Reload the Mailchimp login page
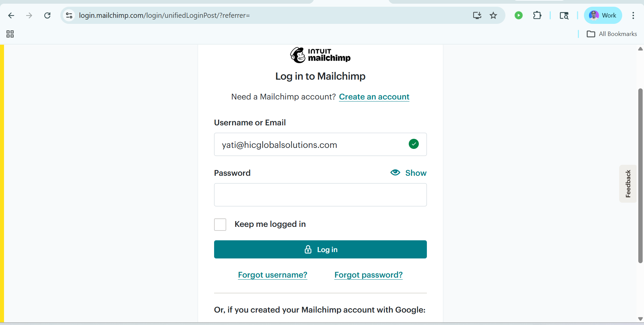644x325 pixels. click(47, 15)
